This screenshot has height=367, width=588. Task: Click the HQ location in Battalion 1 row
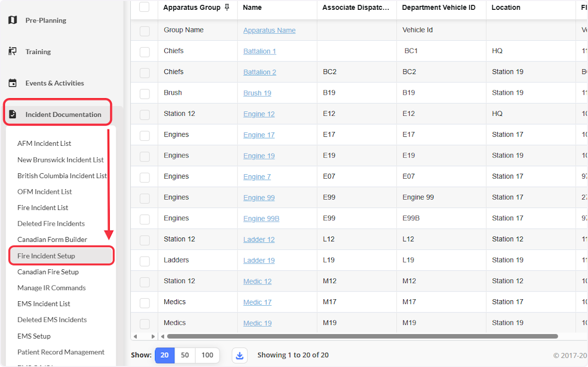click(497, 51)
